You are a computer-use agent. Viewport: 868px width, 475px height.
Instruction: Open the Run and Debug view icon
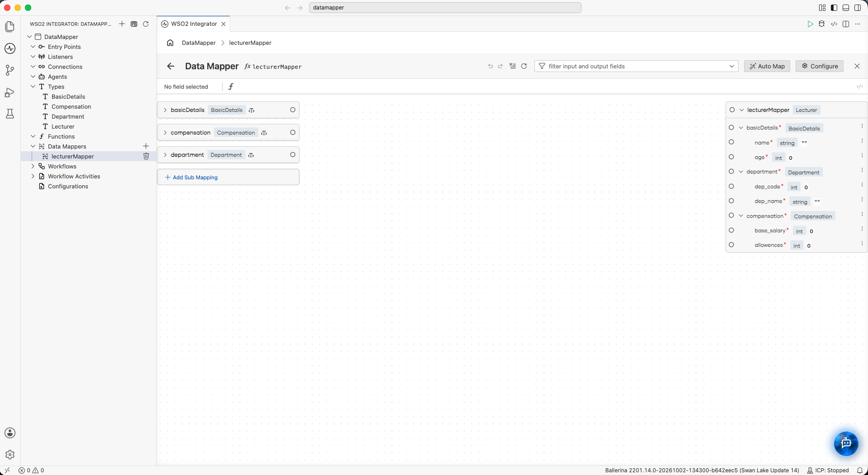(x=10, y=92)
